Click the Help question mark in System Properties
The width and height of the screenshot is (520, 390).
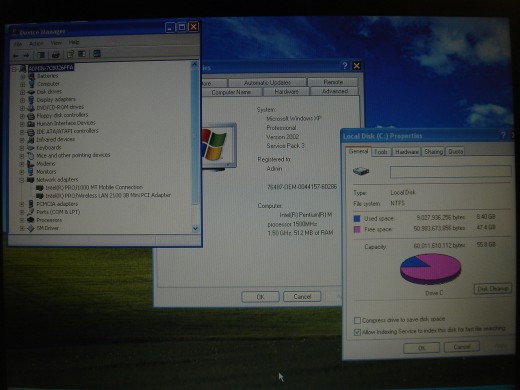tap(345, 66)
